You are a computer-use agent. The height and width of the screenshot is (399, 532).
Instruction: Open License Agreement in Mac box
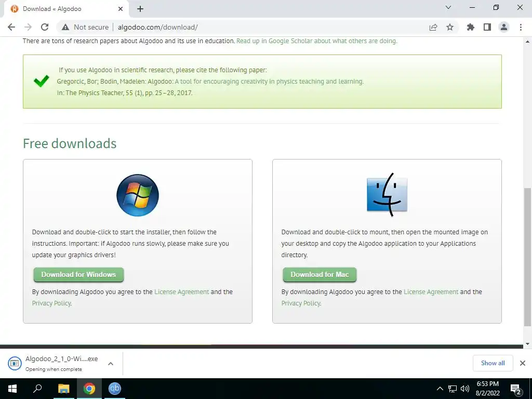[x=431, y=292]
